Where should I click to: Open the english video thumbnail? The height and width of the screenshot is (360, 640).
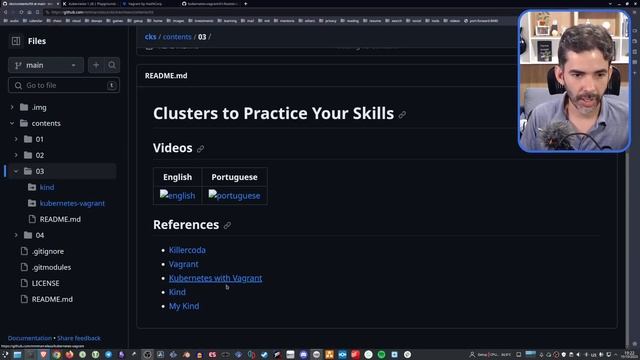(177, 195)
